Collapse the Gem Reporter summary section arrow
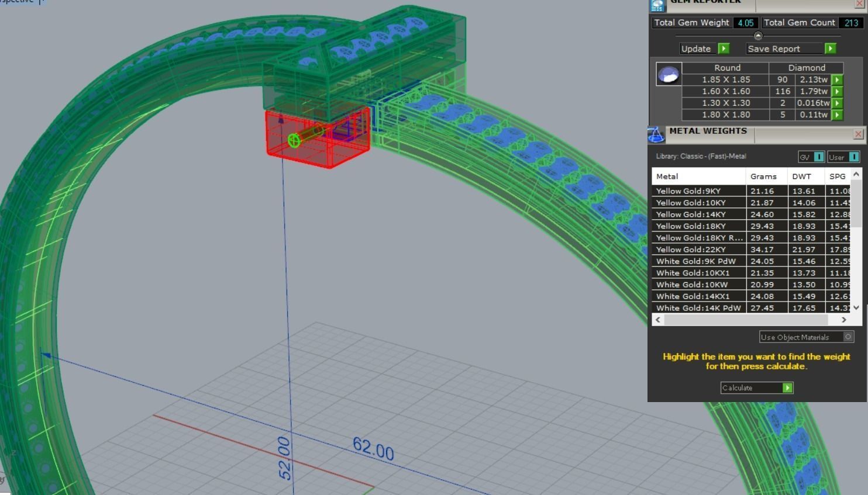Viewport: 868px width, 495px height. (x=758, y=36)
